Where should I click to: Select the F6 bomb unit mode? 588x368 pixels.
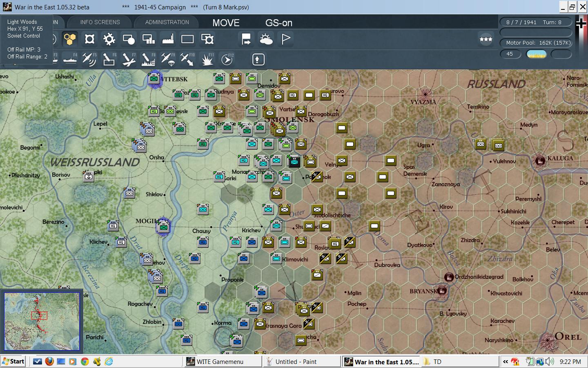[109, 60]
